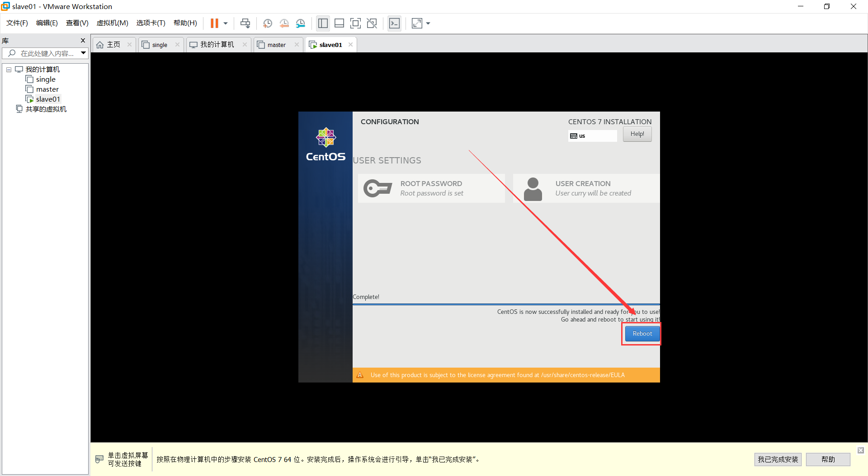Viewport: 868px width, 476px height.
Task: Close the single tab
Action: point(177,44)
